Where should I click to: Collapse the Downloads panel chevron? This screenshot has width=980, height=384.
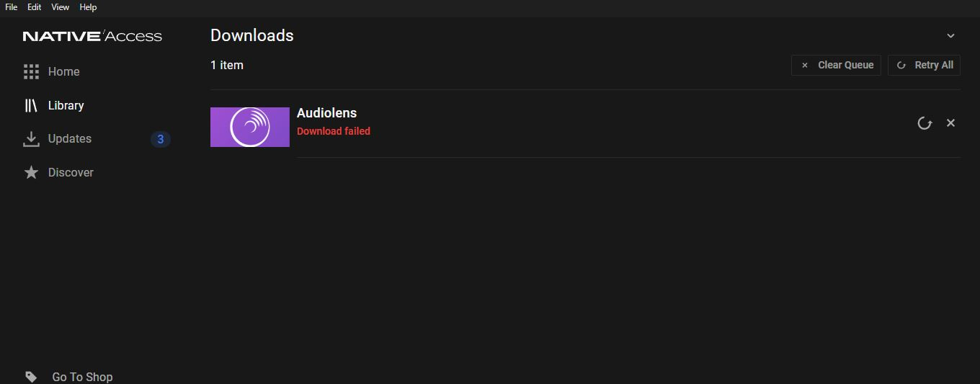[950, 35]
